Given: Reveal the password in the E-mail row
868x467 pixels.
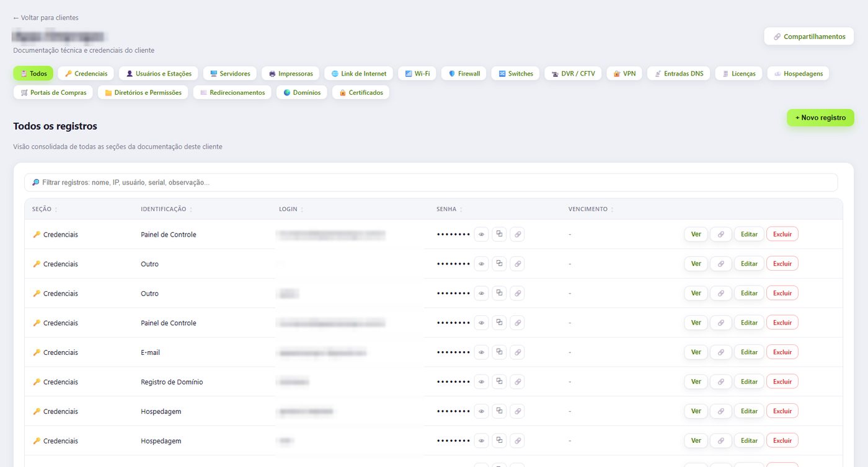Looking at the screenshot, I should pyautogui.click(x=481, y=352).
